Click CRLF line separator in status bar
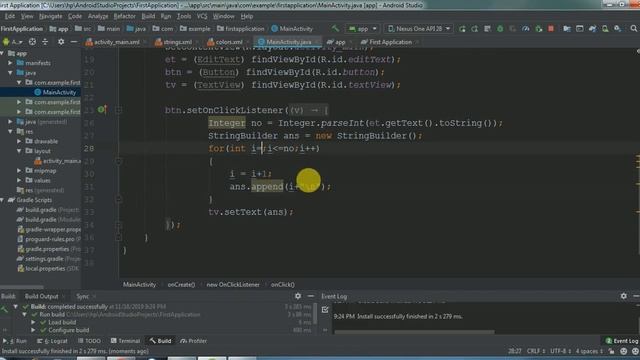This screenshot has width=640, height=360. [x=536, y=351]
